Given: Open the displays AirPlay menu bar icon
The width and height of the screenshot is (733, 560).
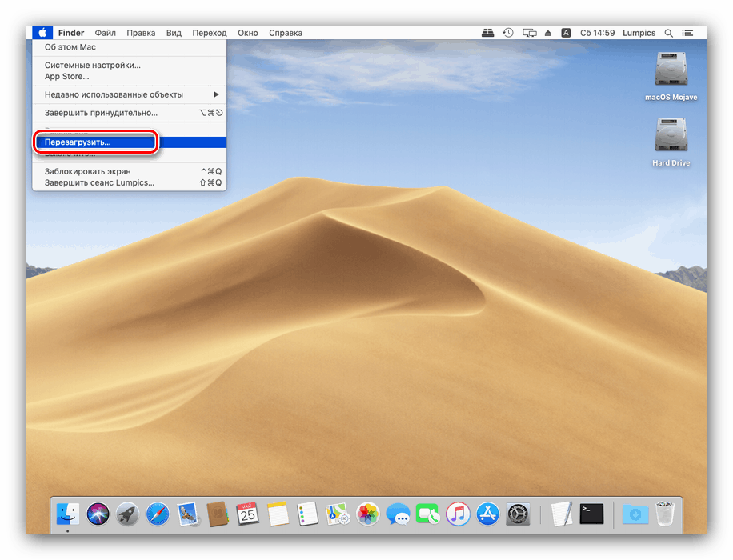Looking at the screenshot, I should (529, 33).
